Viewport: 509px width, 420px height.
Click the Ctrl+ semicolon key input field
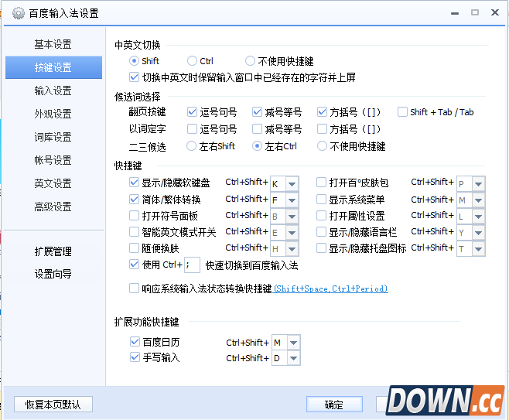click(x=192, y=265)
